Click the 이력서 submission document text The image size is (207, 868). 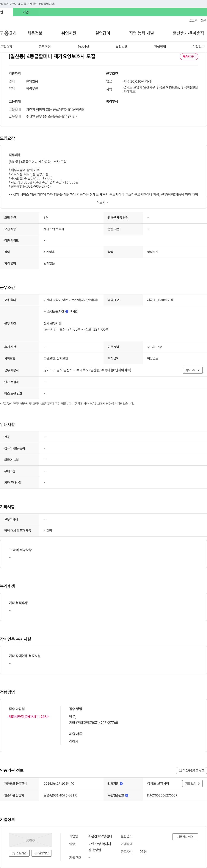tap(74, 742)
